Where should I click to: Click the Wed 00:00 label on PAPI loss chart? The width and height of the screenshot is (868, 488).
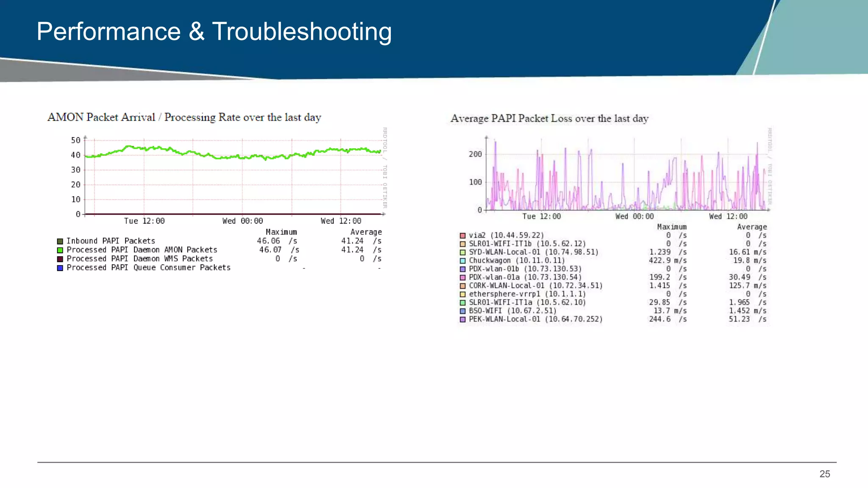click(634, 216)
